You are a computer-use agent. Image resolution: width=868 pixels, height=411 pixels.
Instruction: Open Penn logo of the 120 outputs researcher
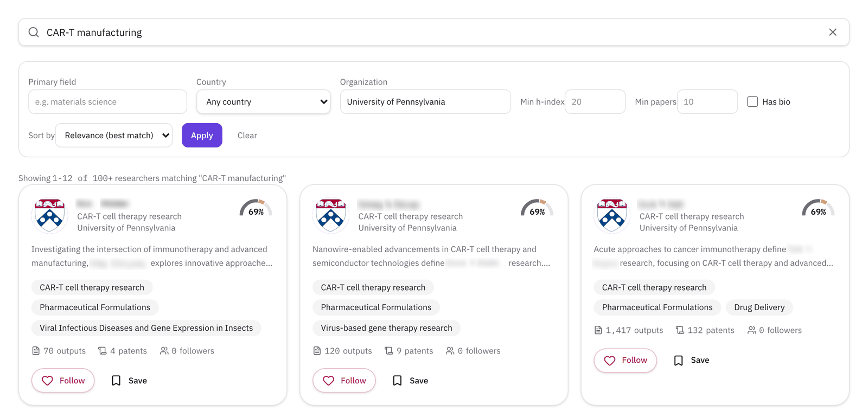coord(330,215)
